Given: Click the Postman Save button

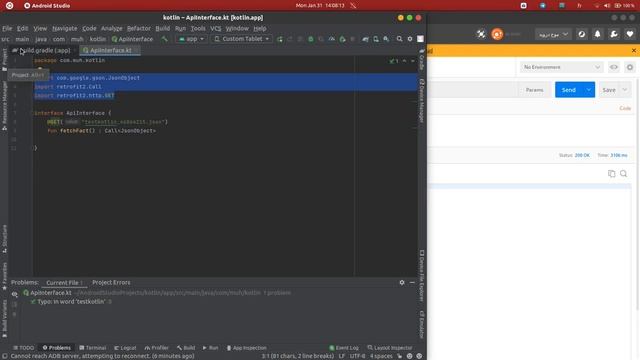Looking at the screenshot, I should point(609,90).
